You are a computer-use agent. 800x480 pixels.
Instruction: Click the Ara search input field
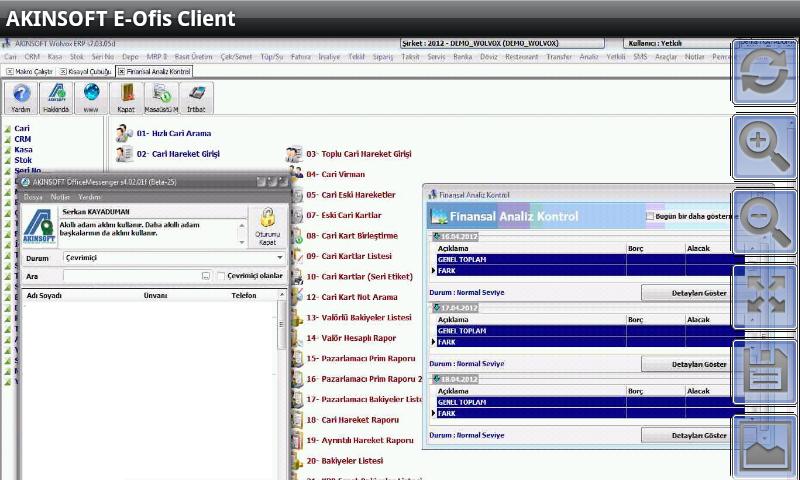pyautogui.click(x=132, y=276)
